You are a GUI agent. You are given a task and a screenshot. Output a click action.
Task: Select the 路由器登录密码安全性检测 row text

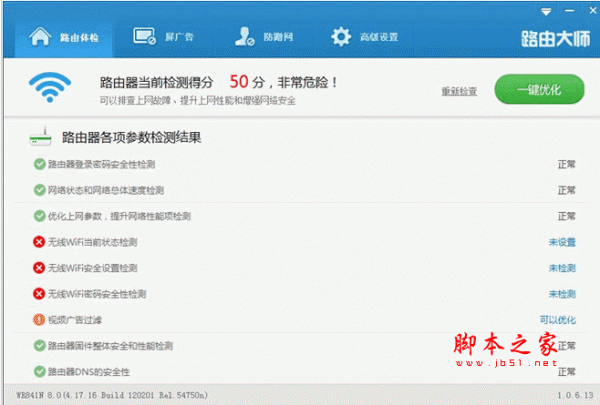101,165
